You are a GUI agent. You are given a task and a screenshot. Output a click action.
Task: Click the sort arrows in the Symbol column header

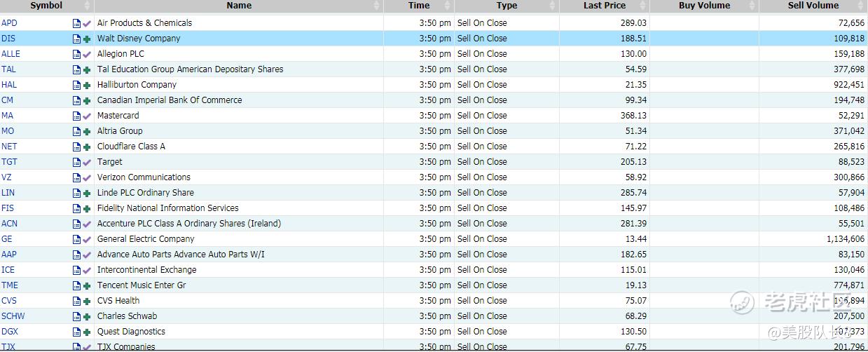[x=88, y=6]
